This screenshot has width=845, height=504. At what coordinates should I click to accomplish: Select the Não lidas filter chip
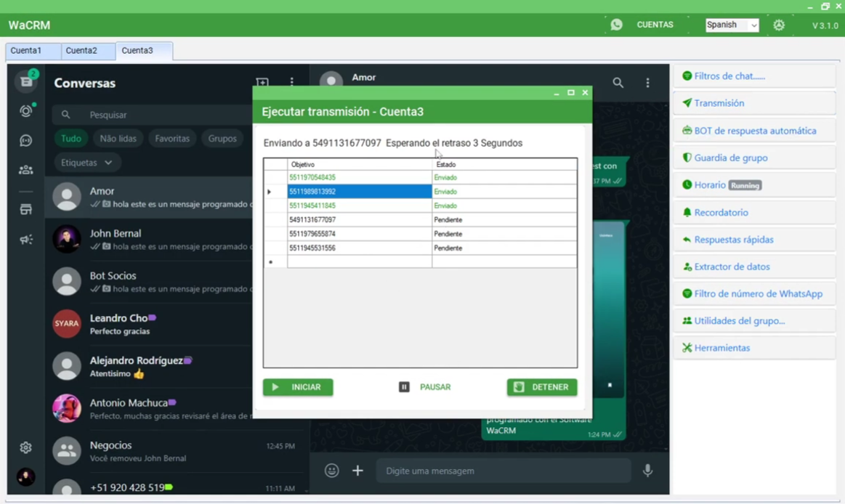[118, 139]
